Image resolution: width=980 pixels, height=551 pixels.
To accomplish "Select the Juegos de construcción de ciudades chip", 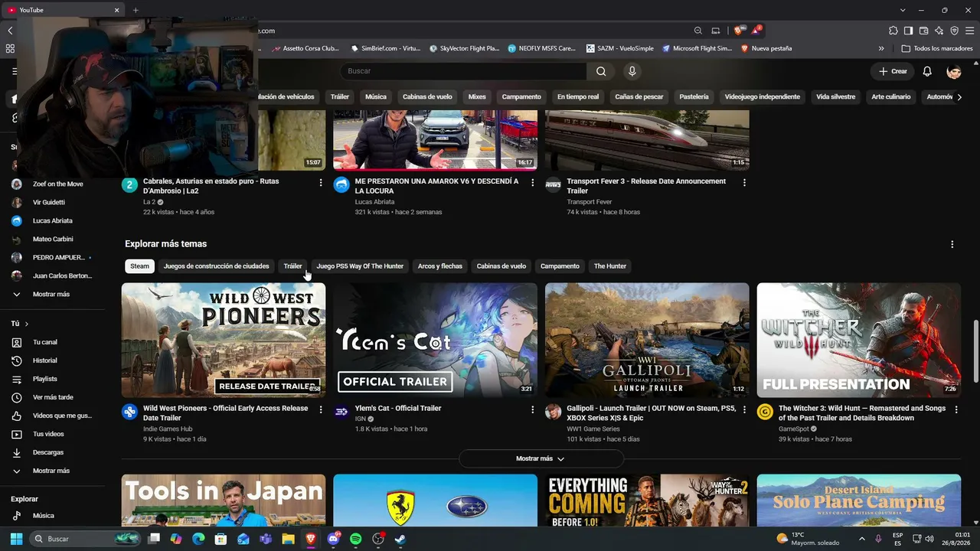I will (x=217, y=266).
